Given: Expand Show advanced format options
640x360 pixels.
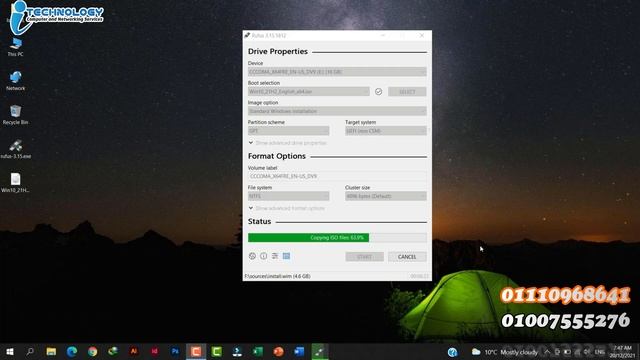Looking at the screenshot, I should (x=287, y=208).
